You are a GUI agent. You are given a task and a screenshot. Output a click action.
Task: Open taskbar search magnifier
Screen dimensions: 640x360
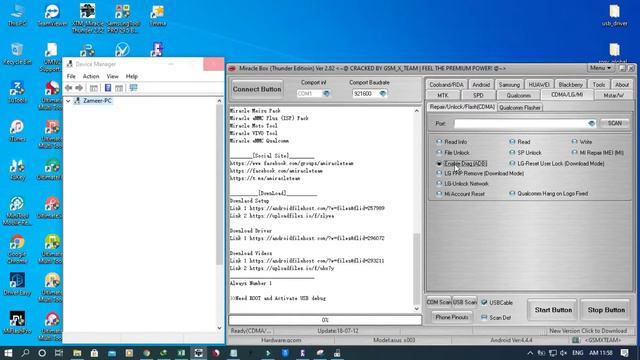click(x=25, y=353)
